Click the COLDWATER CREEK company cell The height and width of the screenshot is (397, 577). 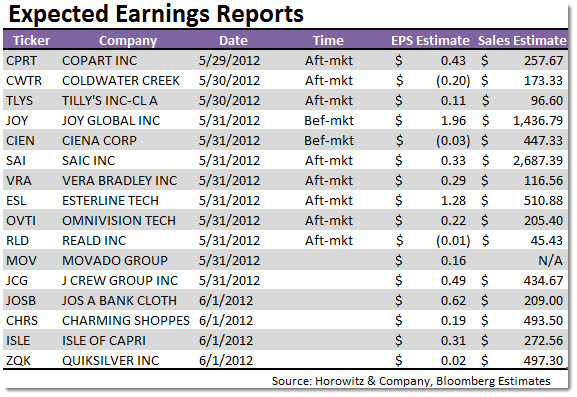tap(121, 81)
